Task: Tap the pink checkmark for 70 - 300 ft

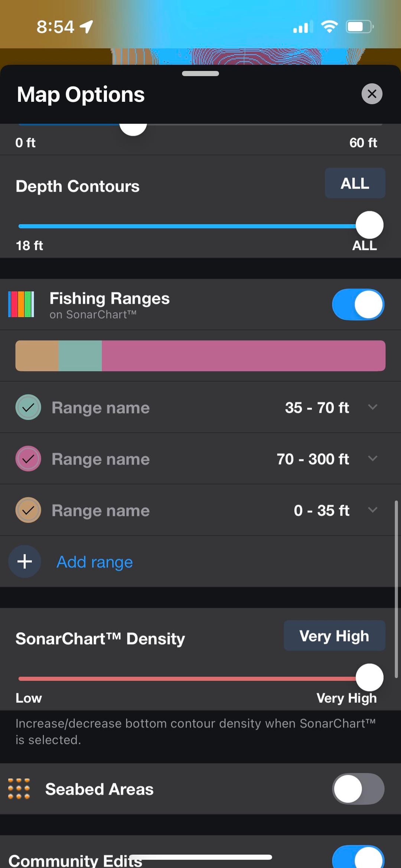Action: 28,459
